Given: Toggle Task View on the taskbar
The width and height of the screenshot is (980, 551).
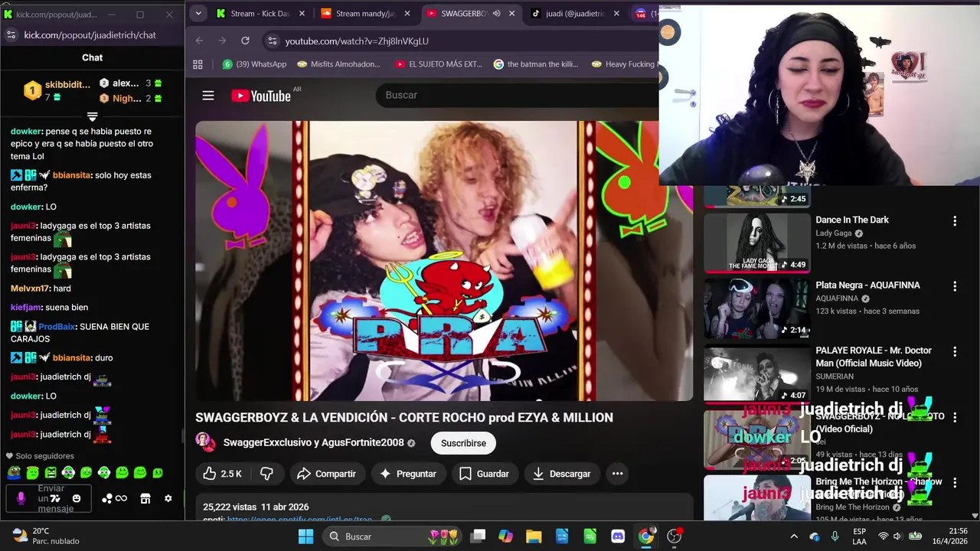Looking at the screenshot, I should [x=478, y=536].
